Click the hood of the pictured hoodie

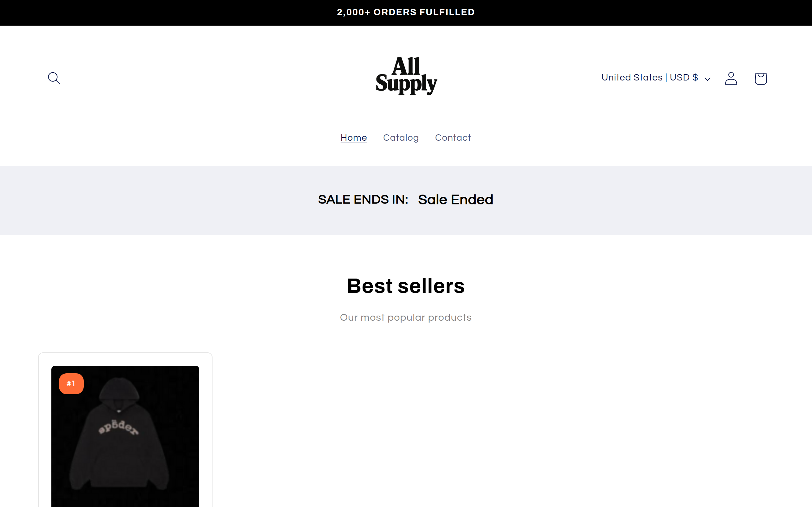pyautogui.click(x=119, y=391)
